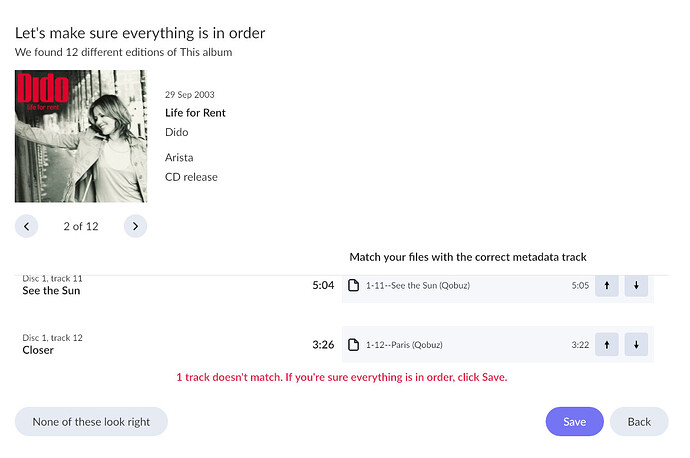The image size is (690, 458).
Task: Choose None of these look right
Action: pos(91,422)
